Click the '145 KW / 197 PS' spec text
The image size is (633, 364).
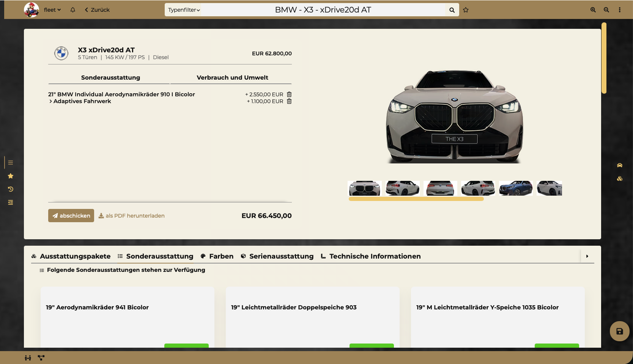125,57
